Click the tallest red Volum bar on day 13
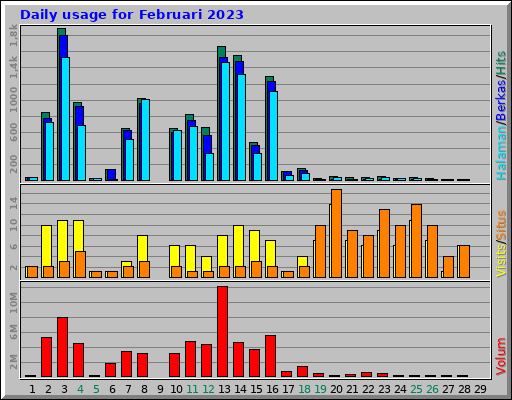The image size is (512, 400). (x=223, y=331)
